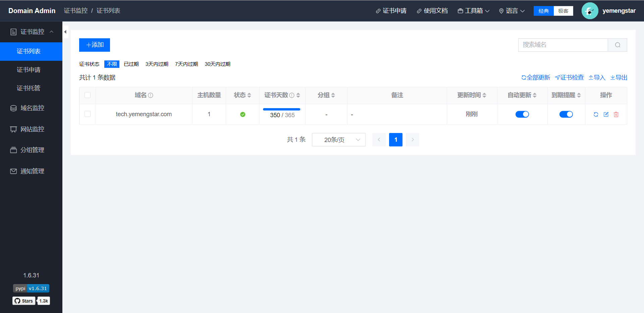This screenshot has height=313, width=644.
Task: Click the user avatar icon
Action: click(x=590, y=11)
